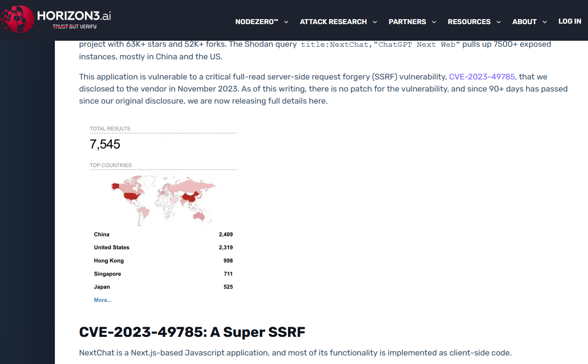Click the Horizon3.ai logo icon
The image size is (588, 364).
pyautogui.click(x=18, y=20)
